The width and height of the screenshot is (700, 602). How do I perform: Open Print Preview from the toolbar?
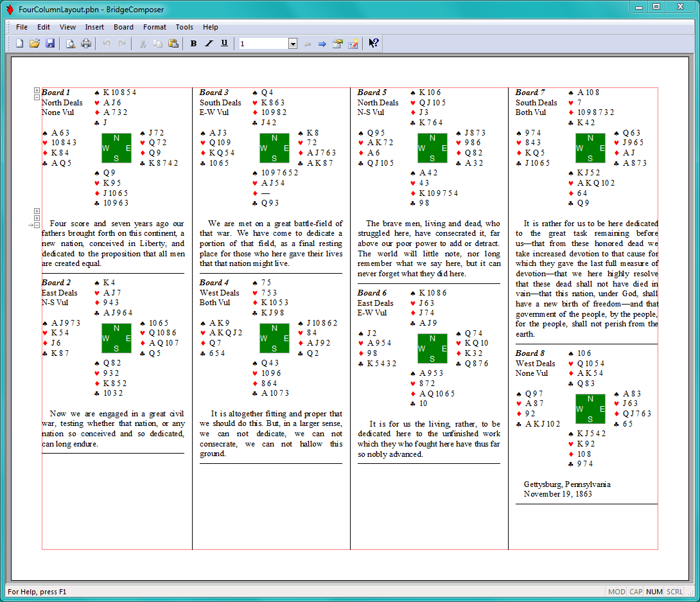point(71,44)
